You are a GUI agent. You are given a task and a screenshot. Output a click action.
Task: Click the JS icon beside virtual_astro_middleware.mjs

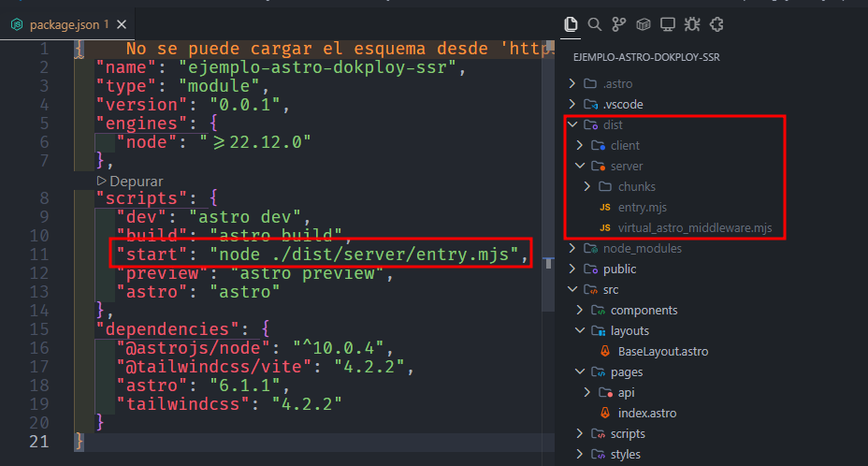click(605, 227)
